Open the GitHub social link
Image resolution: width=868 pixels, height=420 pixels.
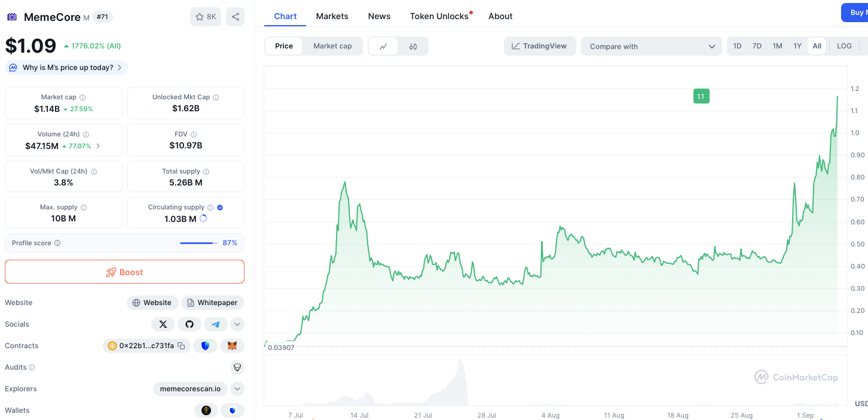coord(190,324)
